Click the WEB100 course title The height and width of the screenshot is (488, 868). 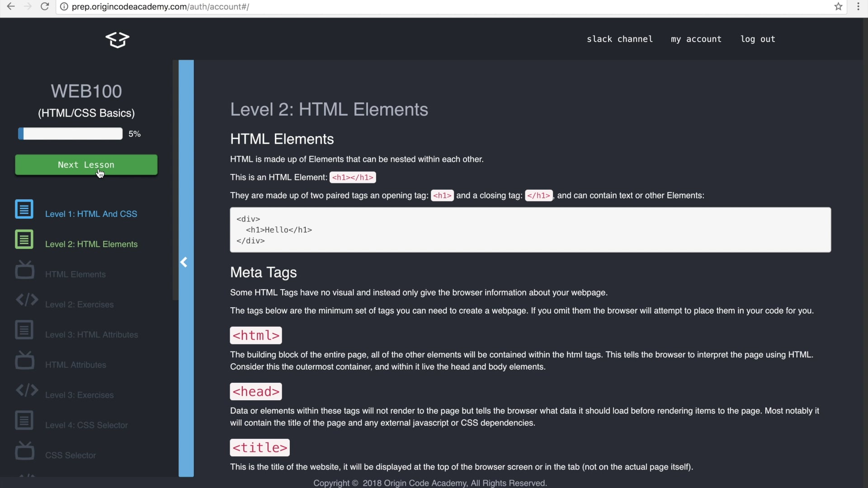point(86,91)
